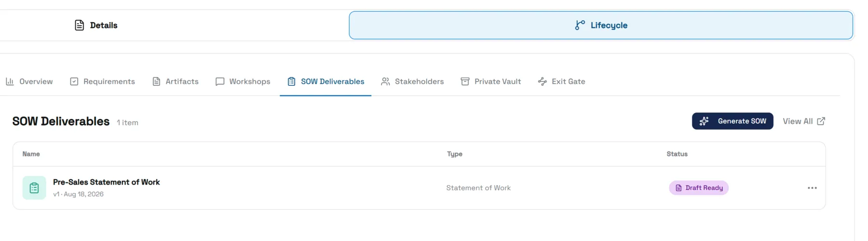Click the Private Vault archive icon
Screen dimensions: 868x241
pos(465,81)
